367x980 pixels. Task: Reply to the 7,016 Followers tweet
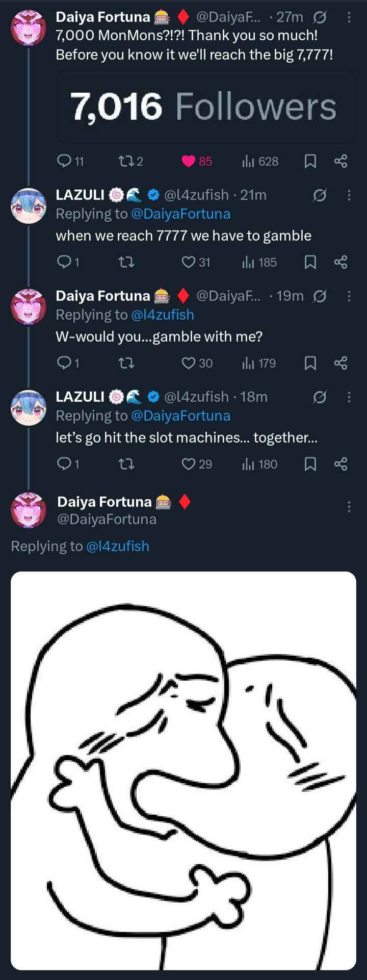pyautogui.click(x=64, y=162)
